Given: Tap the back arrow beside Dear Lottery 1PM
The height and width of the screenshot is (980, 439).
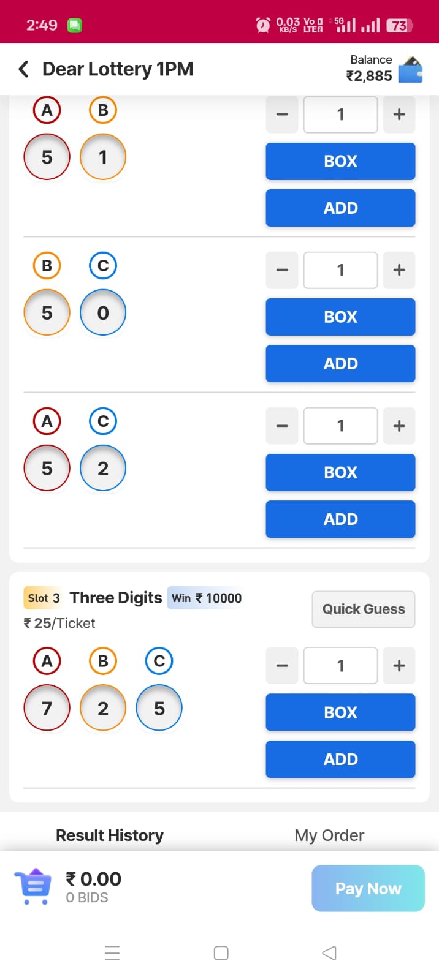Looking at the screenshot, I should tap(24, 69).
